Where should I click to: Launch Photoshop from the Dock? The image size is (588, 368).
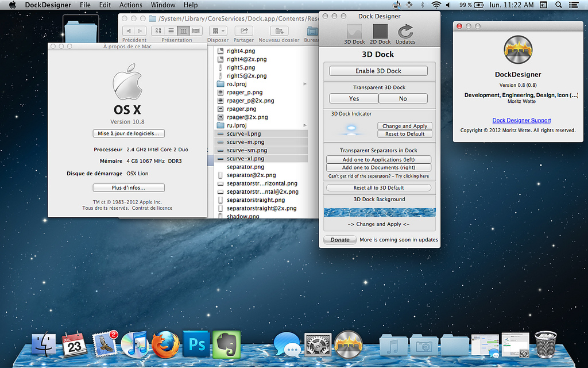(x=196, y=344)
